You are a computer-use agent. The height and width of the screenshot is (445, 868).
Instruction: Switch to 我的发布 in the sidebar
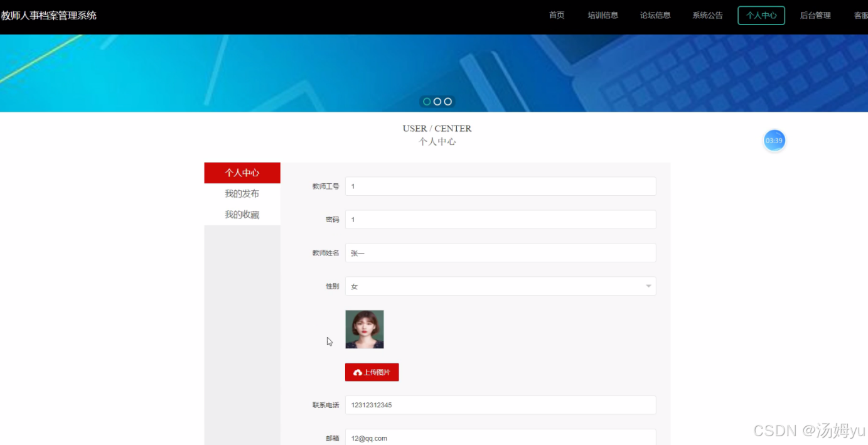tap(242, 193)
